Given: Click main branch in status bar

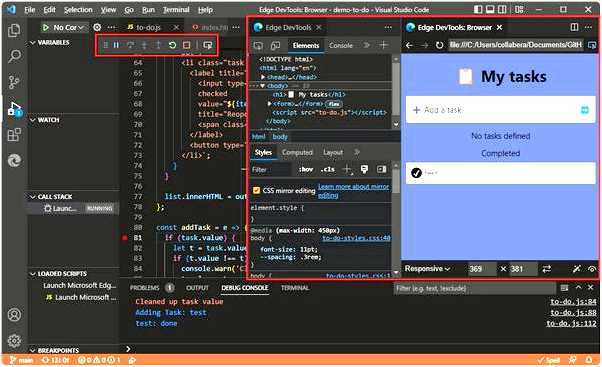Looking at the screenshot, I should coord(22,360).
